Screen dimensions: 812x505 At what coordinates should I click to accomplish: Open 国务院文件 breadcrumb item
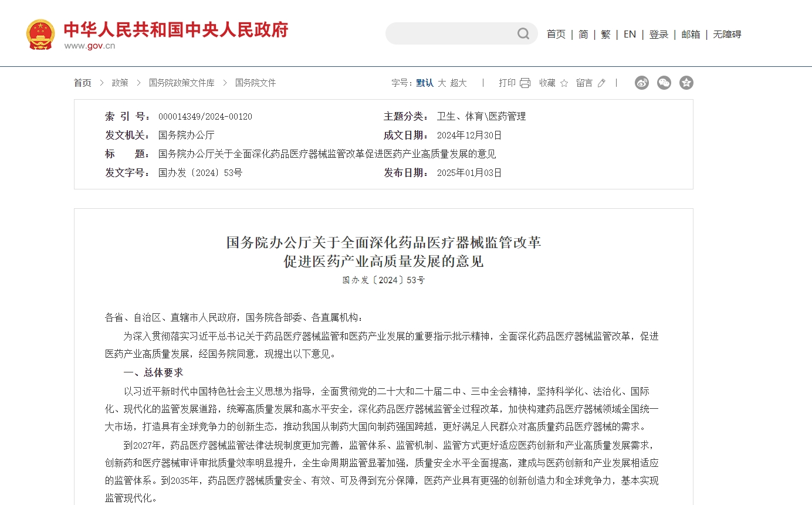[255, 83]
